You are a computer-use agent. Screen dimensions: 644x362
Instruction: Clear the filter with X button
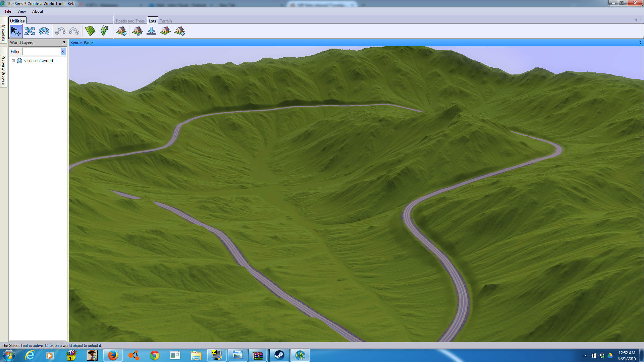click(x=62, y=51)
